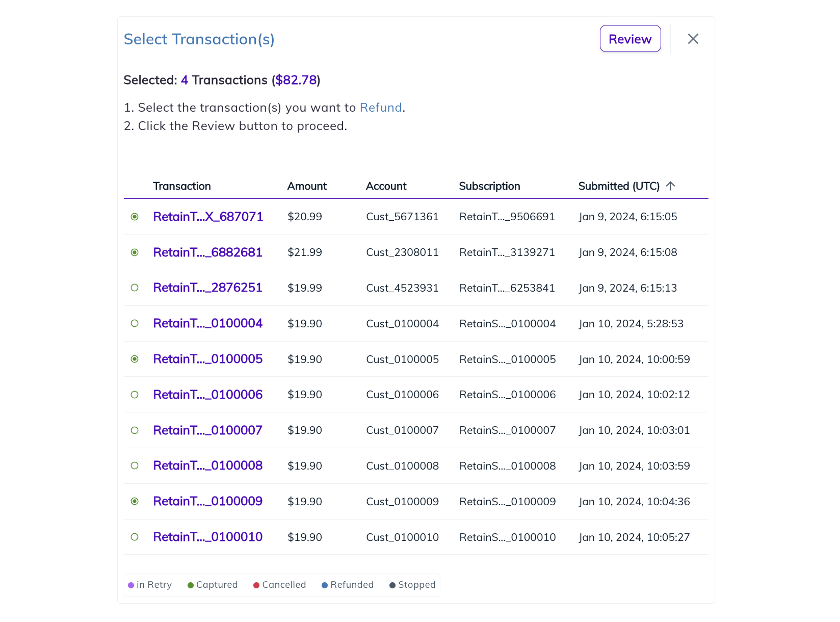Click the Submitted (UTC) column header

tap(619, 186)
